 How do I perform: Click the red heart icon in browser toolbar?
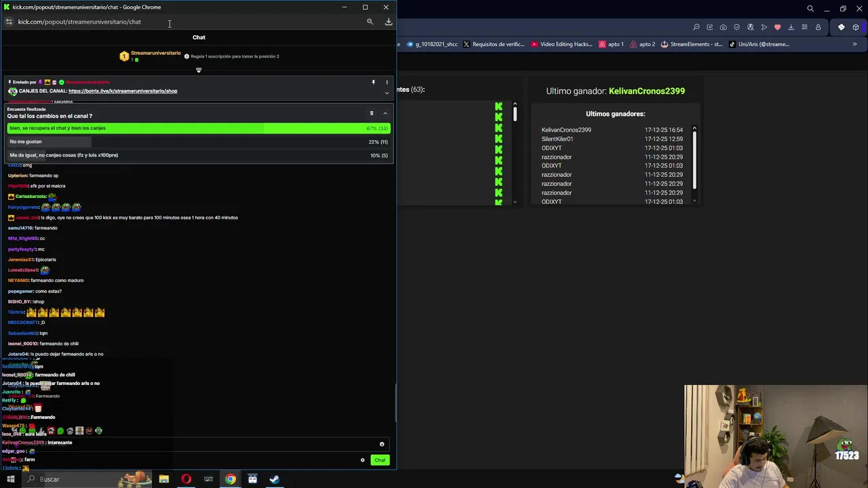click(x=777, y=27)
